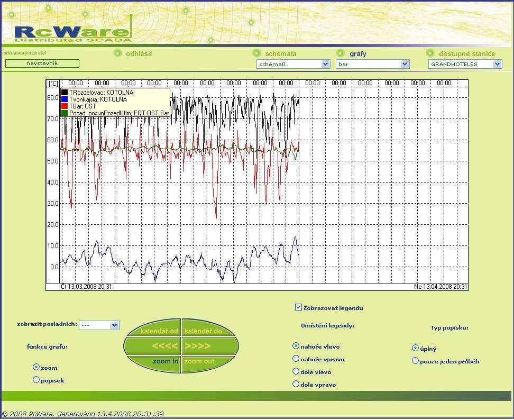Open the zobrazit posledních dropdown
The height and width of the screenshot is (420, 514).
click(x=99, y=325)
